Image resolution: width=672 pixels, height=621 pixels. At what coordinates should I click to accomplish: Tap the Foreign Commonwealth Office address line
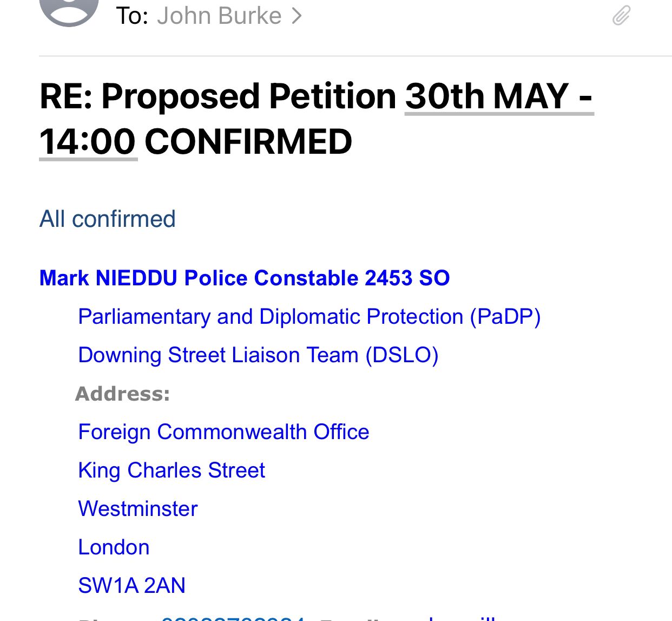[223, 432]
